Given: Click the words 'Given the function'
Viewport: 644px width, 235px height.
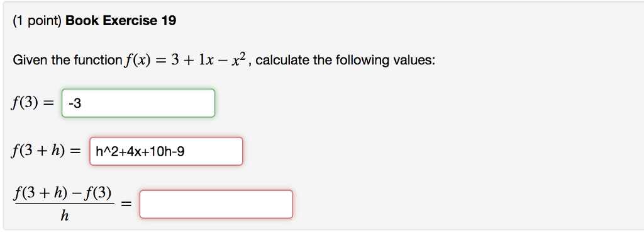Looking at the screenshot, I should (x=65, y=61).
